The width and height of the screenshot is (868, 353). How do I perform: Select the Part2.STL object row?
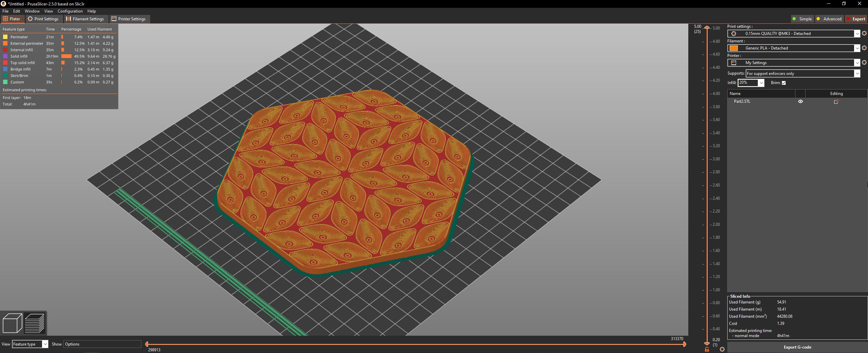(797, 101)
